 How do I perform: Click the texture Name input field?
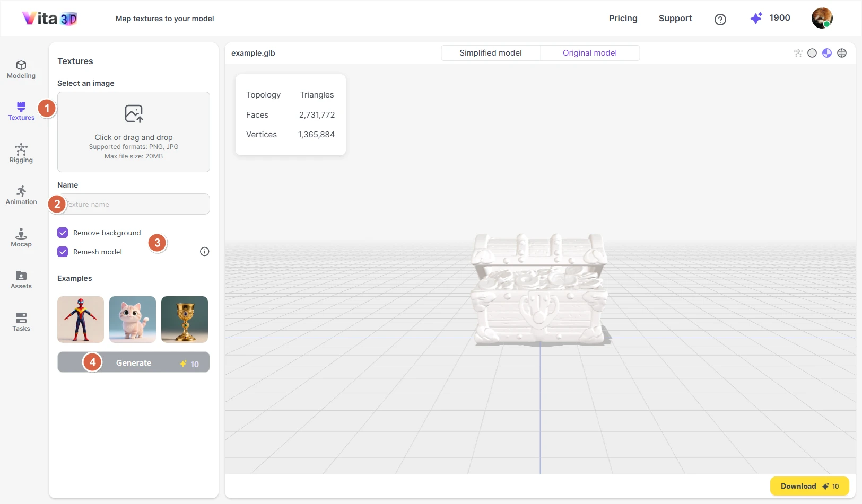(x=138, y=204)
